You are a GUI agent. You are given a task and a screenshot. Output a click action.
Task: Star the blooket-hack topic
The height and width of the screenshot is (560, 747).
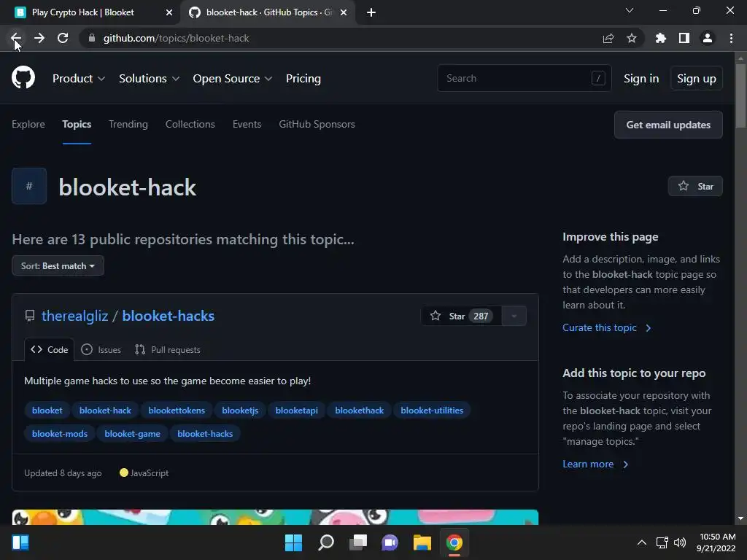695,186
